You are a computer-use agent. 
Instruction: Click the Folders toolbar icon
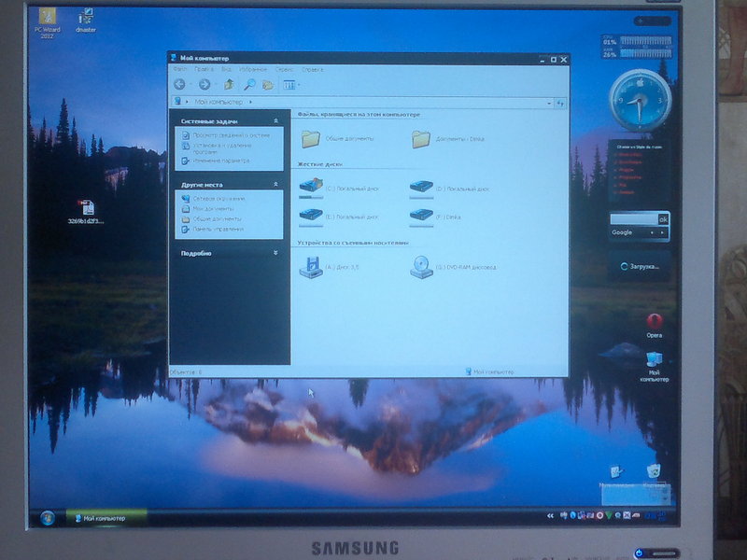tap(268, 84)
